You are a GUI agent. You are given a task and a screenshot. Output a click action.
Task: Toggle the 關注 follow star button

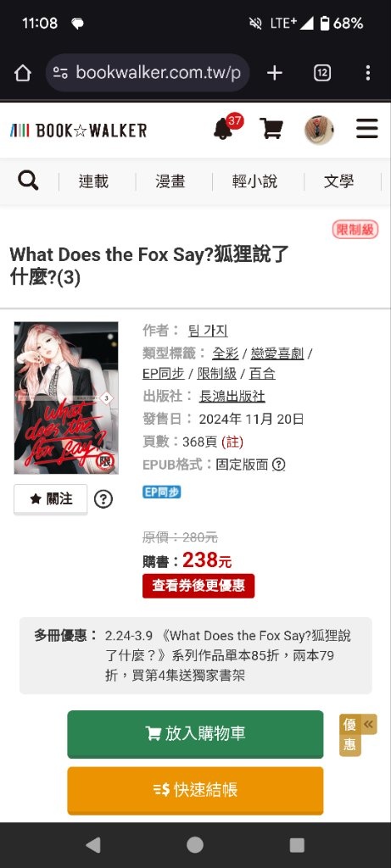tap(51, 499)
